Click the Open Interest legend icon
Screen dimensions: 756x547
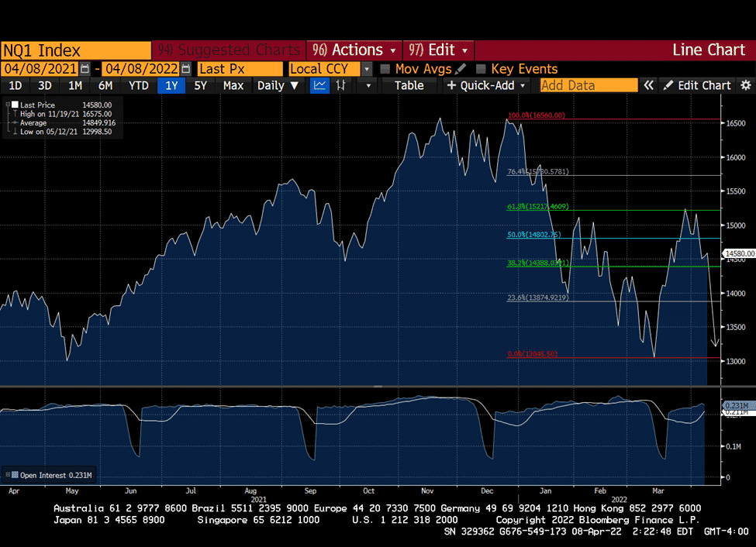tap(15, 475)
